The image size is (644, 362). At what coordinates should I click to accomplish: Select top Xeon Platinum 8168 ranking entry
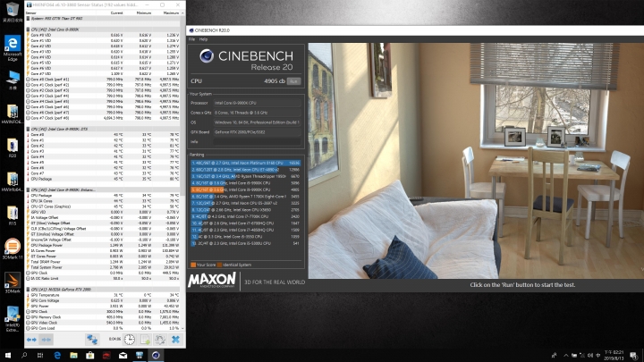pos(246,163)
